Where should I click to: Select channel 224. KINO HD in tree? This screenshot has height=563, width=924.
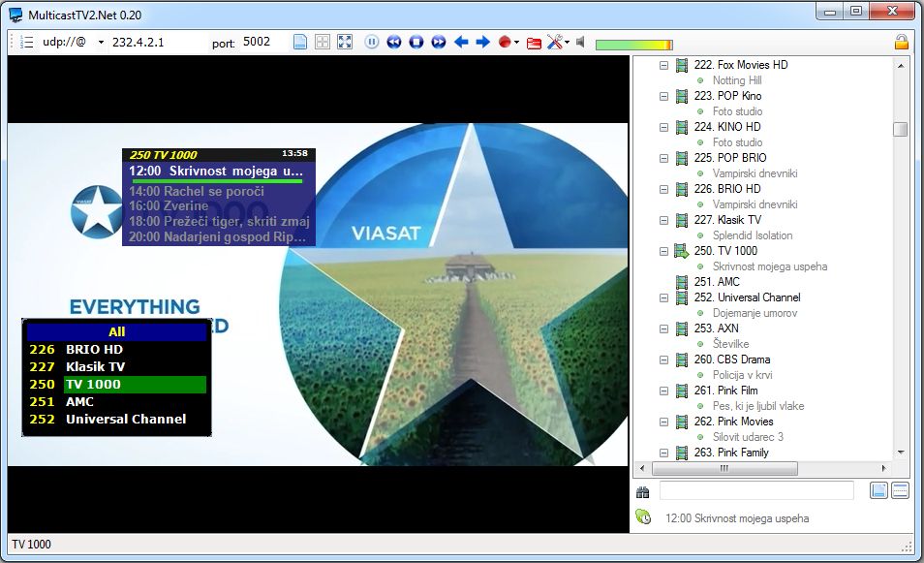[727, 127]
